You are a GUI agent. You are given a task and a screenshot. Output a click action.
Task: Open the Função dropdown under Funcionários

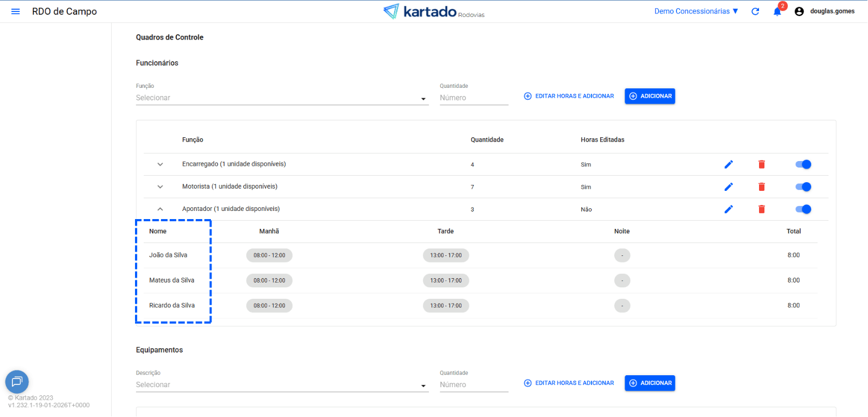tap(281, 98)
